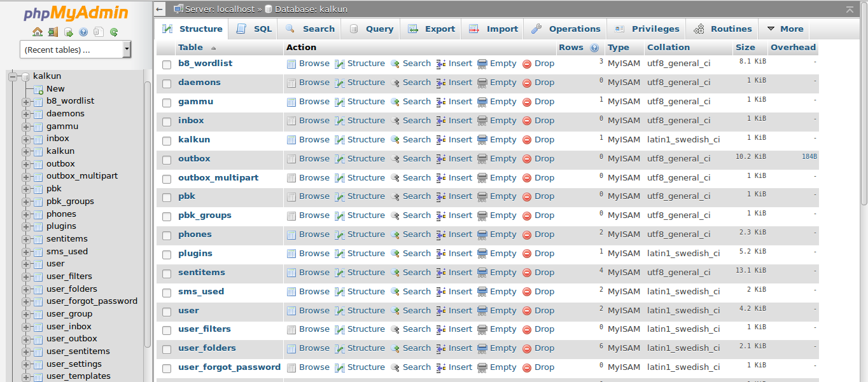The image size is (868, 382).
Task: Select the gammu table checkbox
Action: click(x=167, y=102)
